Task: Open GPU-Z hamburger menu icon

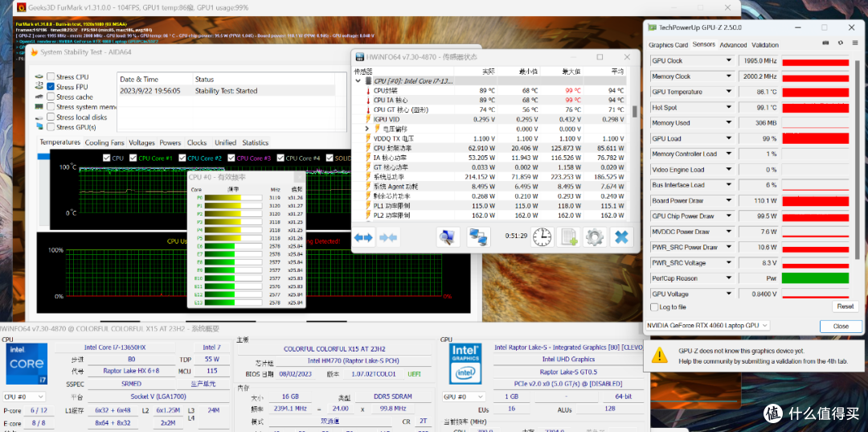Action: [x=854, y=43]
